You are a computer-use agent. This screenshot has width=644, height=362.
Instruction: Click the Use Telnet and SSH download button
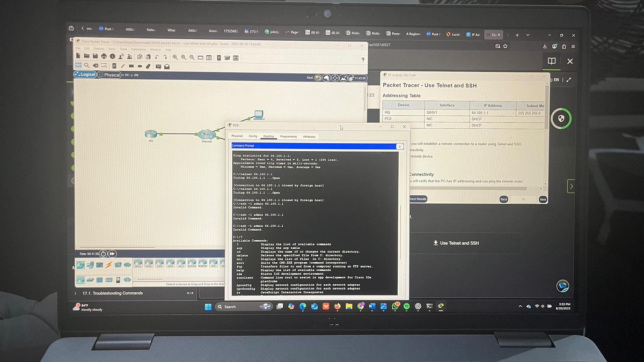(x=456, y=243)
